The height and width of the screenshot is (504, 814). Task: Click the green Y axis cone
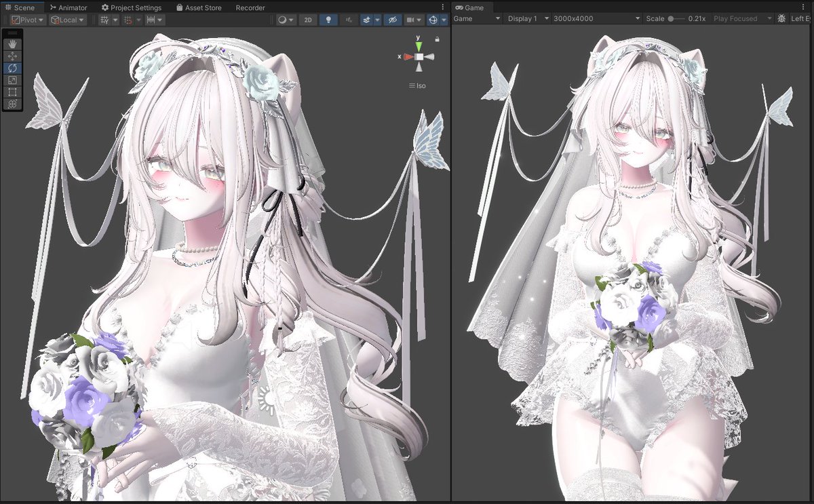point(419,45)
